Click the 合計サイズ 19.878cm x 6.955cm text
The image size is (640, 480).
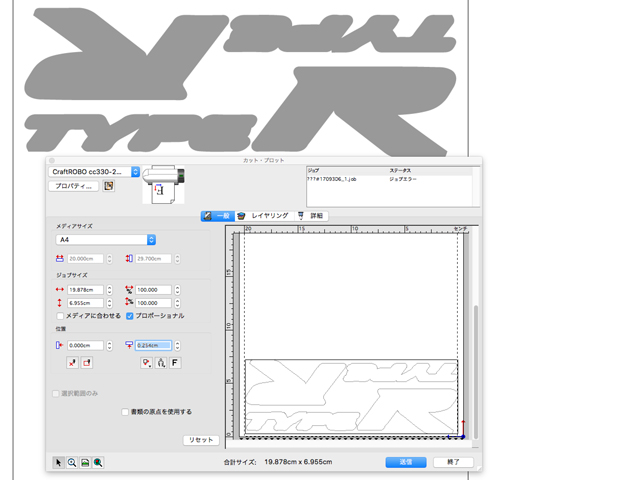click(x=278, y=462)
